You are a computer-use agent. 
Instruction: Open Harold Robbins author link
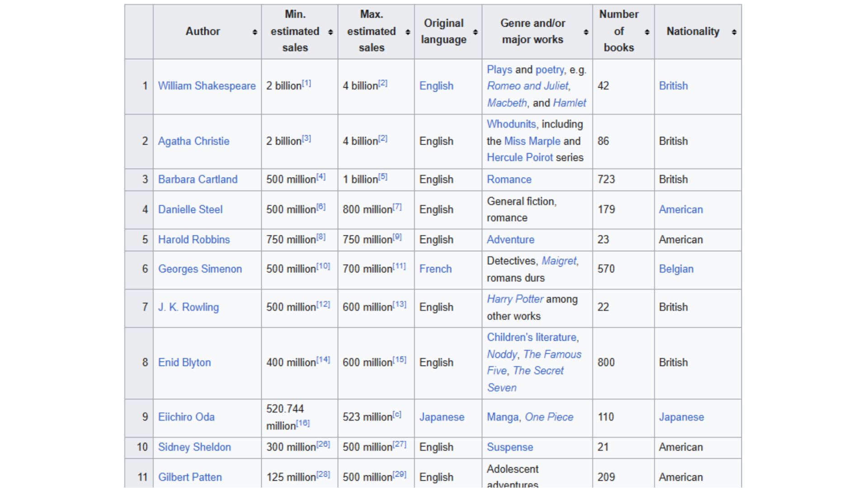click(x=194, y=239)
